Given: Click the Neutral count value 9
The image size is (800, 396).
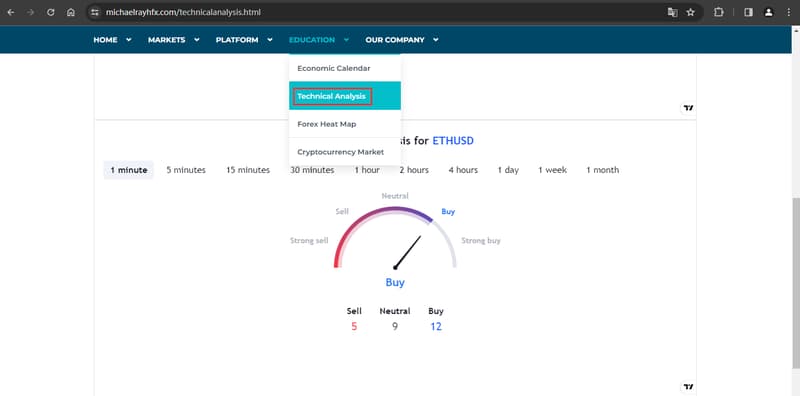Looking at the screenshot, I should [395, 327].
